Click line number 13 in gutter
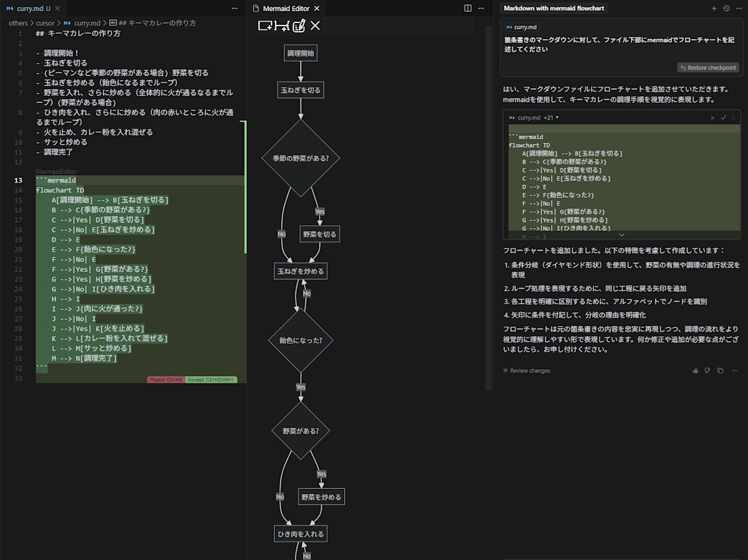The width and height of the screenshot is (748, 560). pyautogui.click(x=18, y=181)
